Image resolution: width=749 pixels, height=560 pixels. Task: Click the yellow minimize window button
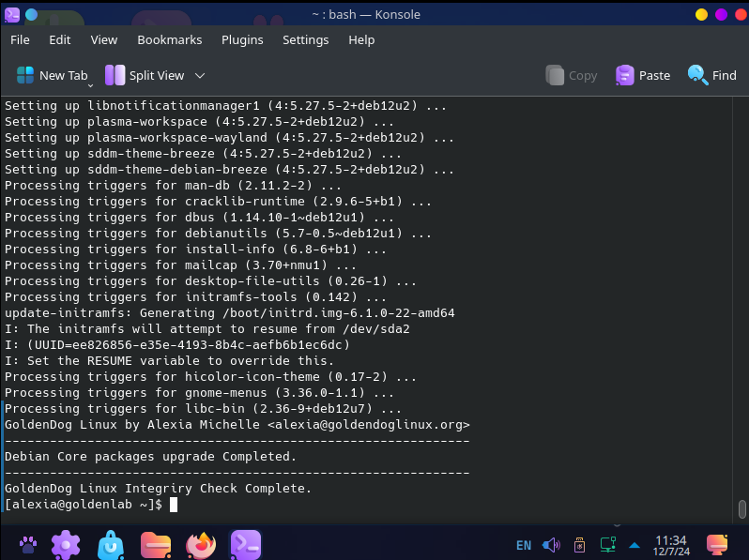pyautogui.click(x=701, y=15)
